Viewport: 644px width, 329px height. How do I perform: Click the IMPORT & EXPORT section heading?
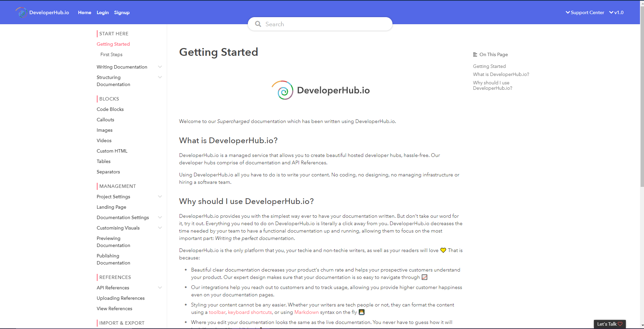click(122, 323)
